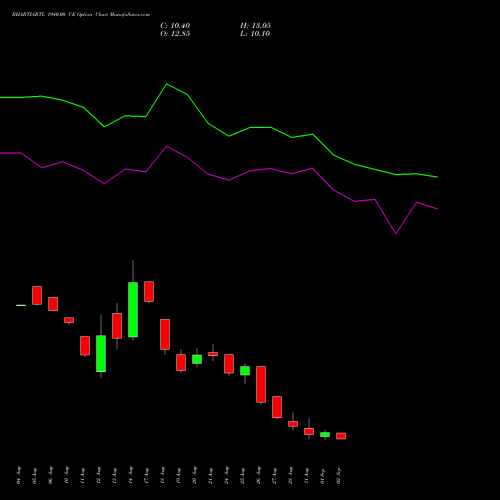This screenshot has height=500, width=500.
Task: Select the '18 Aug' date label
Action: [x=163, y=475]
